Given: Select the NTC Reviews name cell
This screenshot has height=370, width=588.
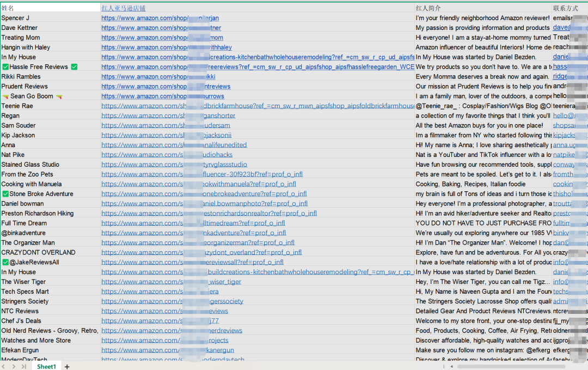Looking at the screenshot, I should [x=50, y=311].
